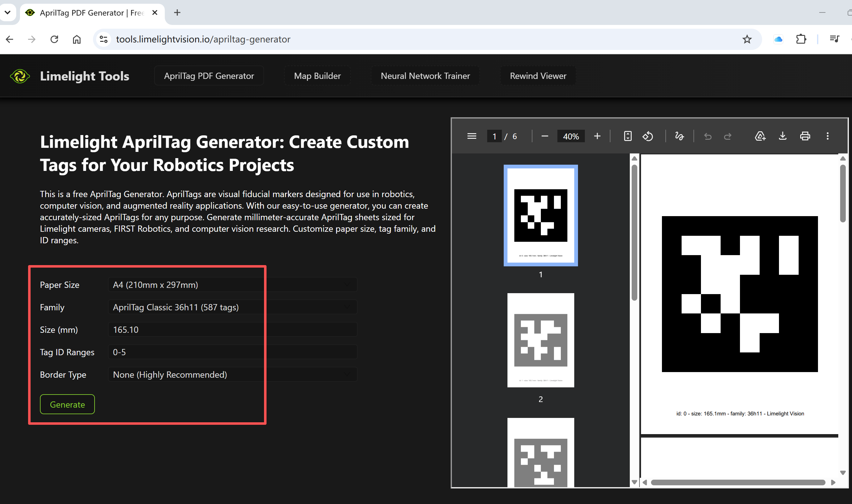Click the PDF page number field
Viewport: 852px width, 504px height.
coord(494,136)
